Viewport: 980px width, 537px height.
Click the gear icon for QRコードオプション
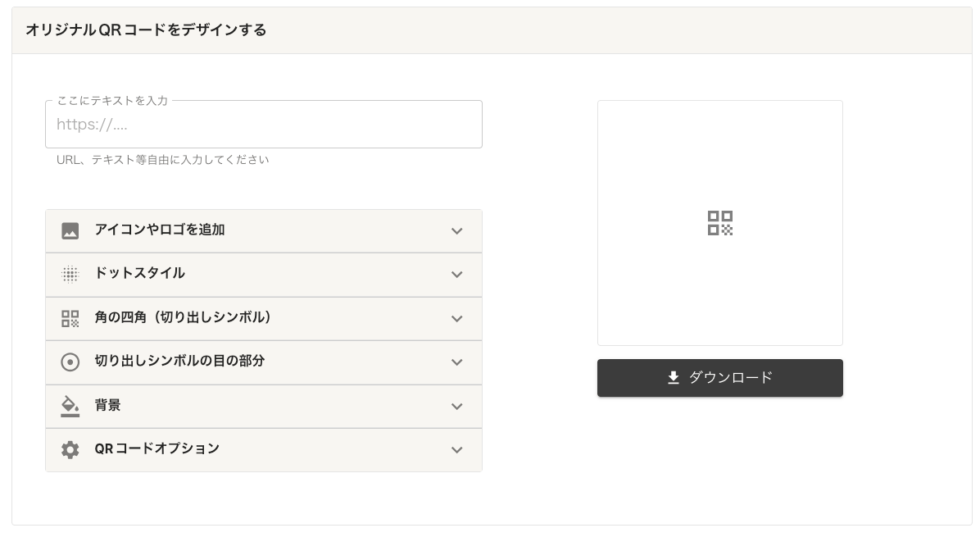(x=70, y=449)
